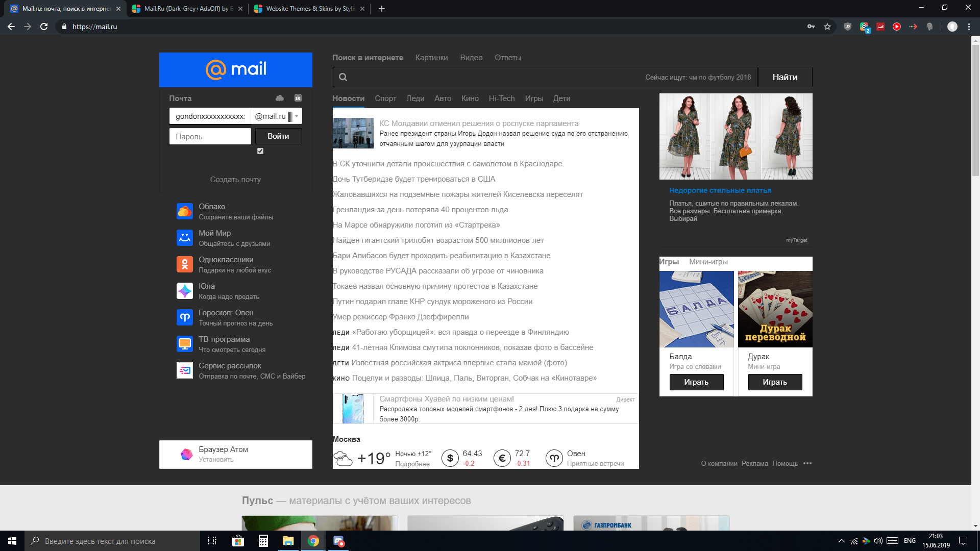This screenshot has width=980, height=551.
Task: Open Chrome three-dot menu
Action: [x=969, y=27]
